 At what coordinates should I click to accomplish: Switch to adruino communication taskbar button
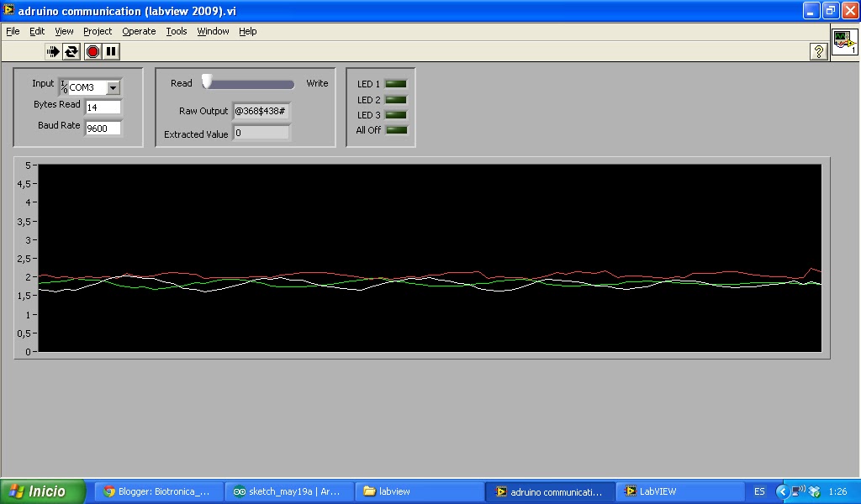(550, 491)
